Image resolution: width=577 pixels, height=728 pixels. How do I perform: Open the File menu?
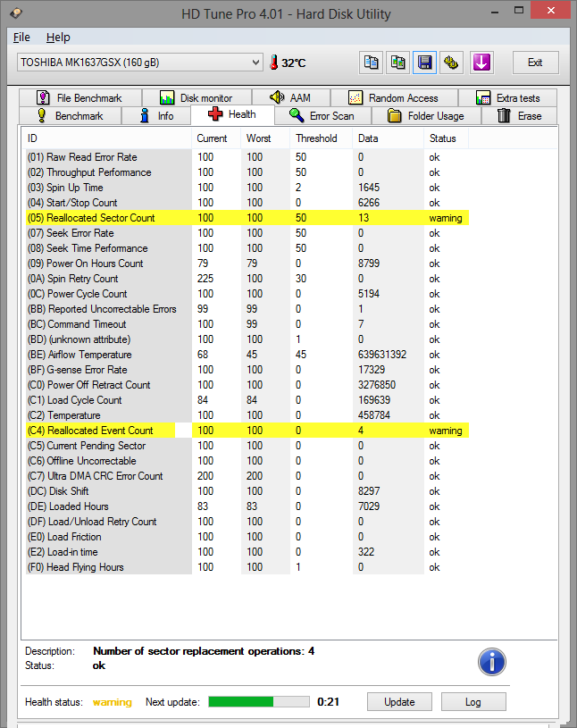pyautogui.click(x=21, y=38)
